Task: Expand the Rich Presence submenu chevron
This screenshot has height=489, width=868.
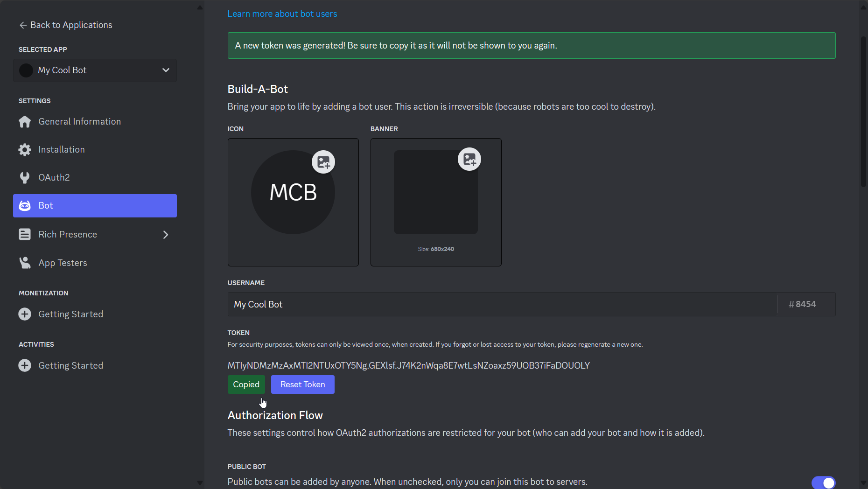Action: pos(166,235)
